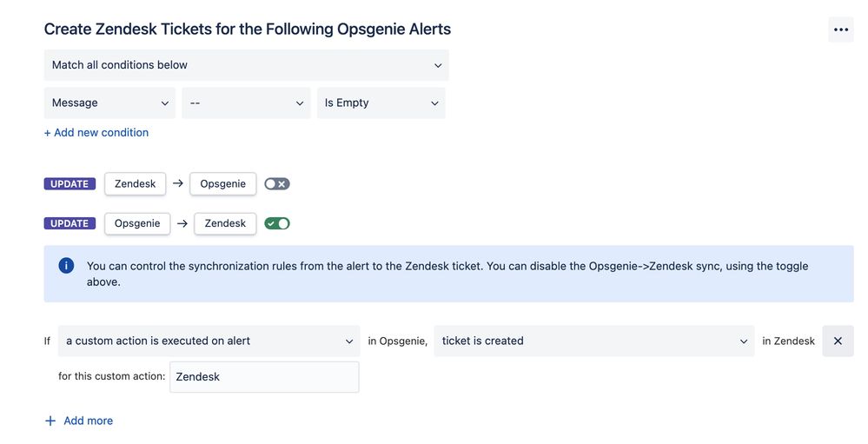Disable the Opsgenie to Zendesk update toggle
Image resolution: width=868 pixels, height=444 pixels.
click(277, 223)
